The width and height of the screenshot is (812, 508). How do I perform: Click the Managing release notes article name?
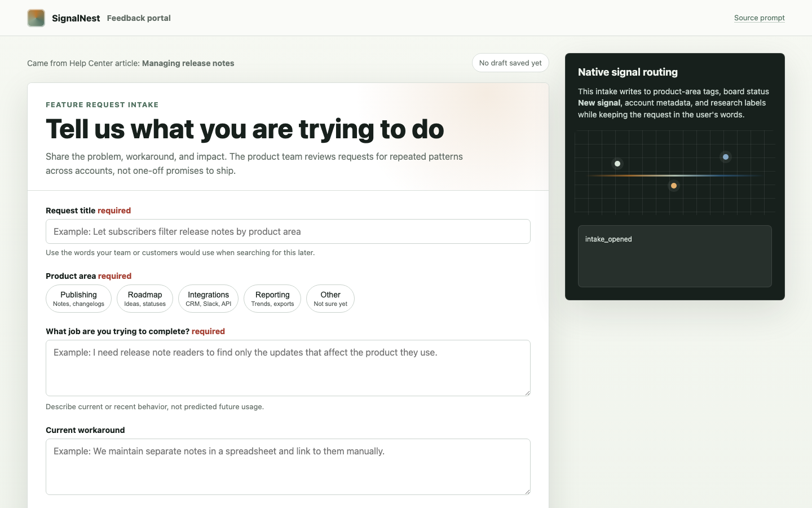pyautogui.click(x=188, y=63)
